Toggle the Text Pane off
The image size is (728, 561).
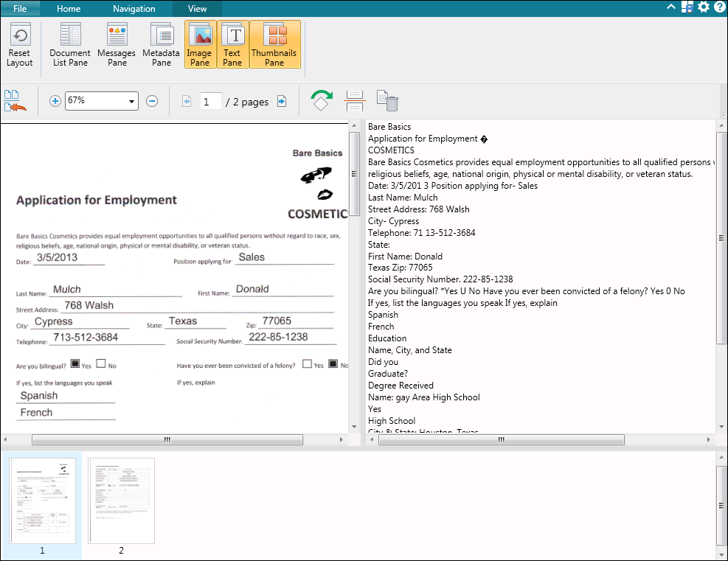coord(233,44)
